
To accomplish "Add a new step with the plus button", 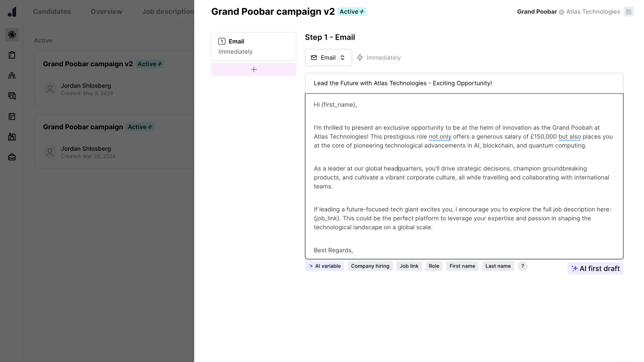I will coord(254,69).
